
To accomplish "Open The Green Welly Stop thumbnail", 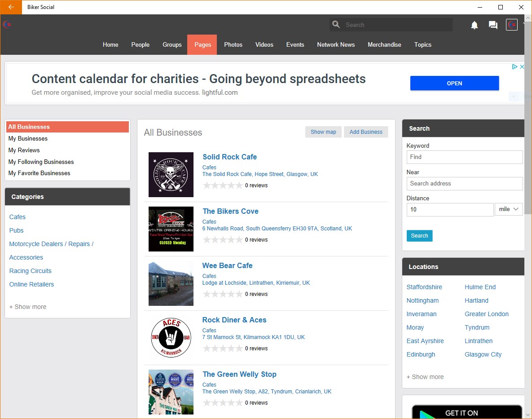I will 171,392.
